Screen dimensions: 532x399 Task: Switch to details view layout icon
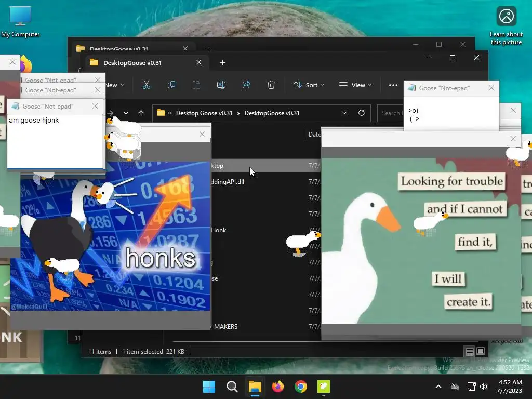coord(469,352)
